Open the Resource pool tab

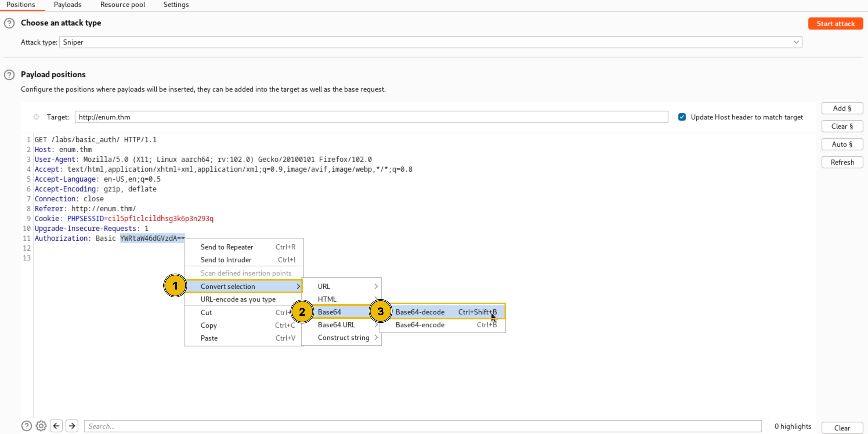coord(123,5)
